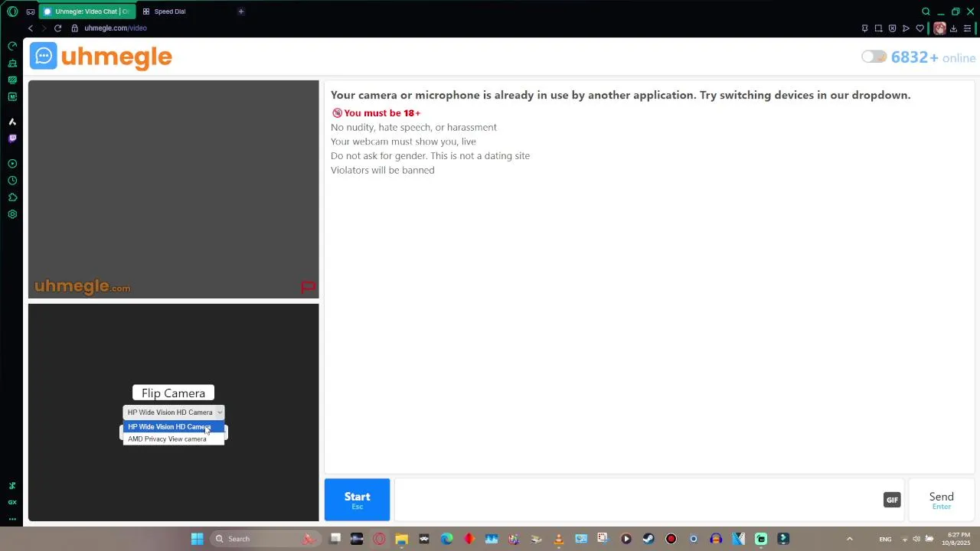Viewport: 980px width, 551px height.
Task: Open Steam from the taskbar
Action: tap(648, 539)
